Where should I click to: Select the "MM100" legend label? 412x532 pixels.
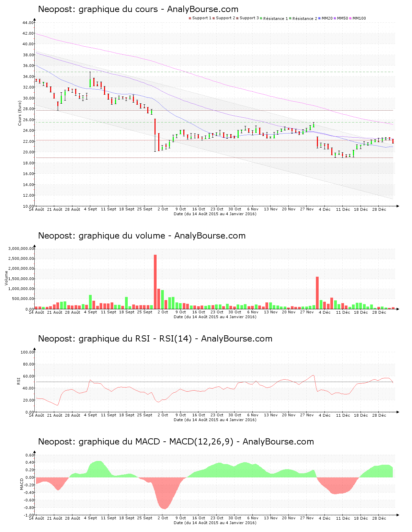pos(359,18)
